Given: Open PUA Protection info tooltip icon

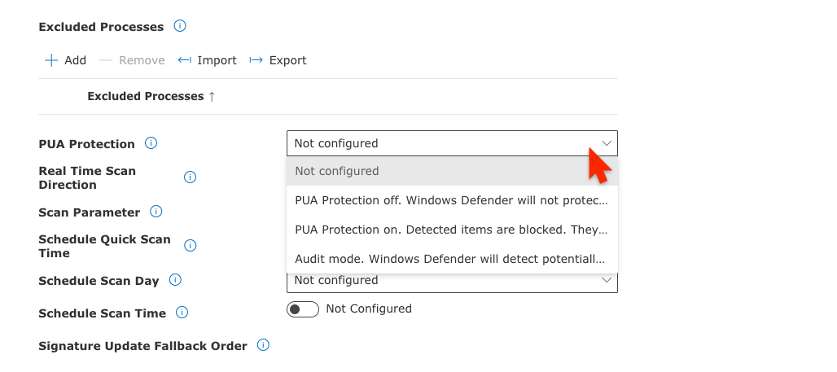Looking at the screenshot, I should pos(151,143).
